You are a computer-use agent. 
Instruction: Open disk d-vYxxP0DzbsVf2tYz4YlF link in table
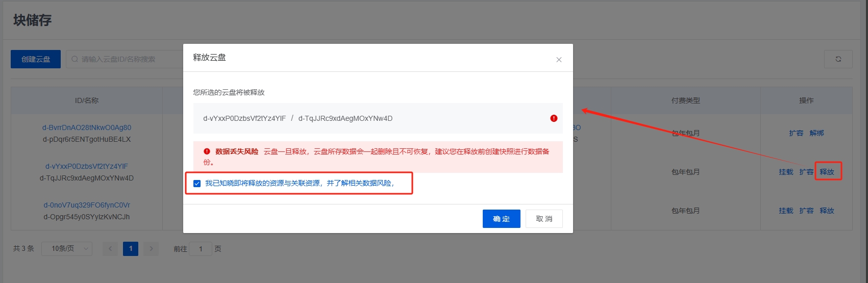[87, 166]
